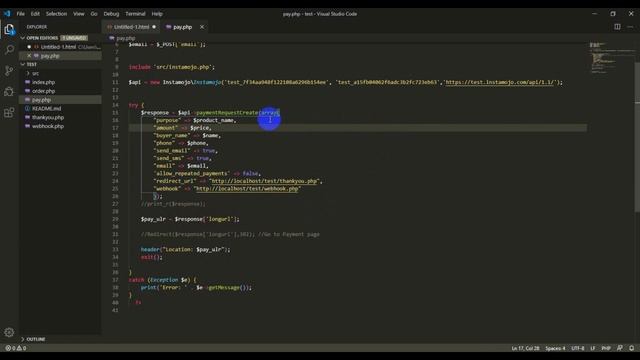
Task: Open the Debug view in activity bar
Action: click(9, 91)
